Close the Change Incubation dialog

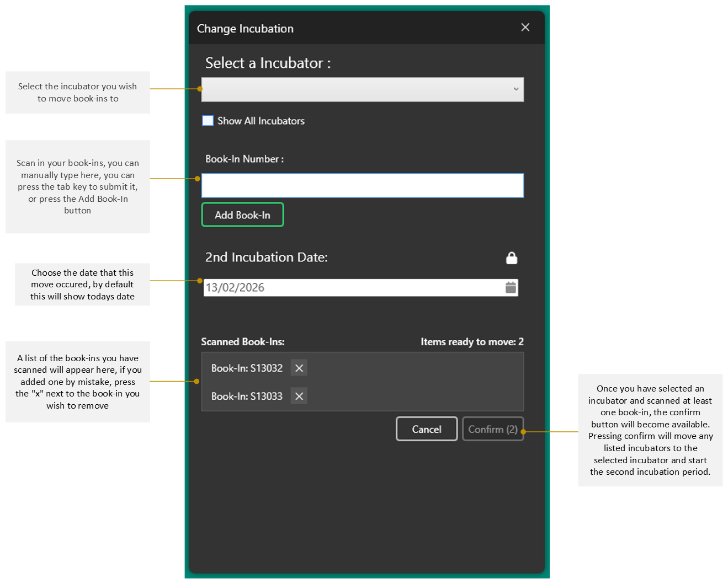[x=525, y=28]
